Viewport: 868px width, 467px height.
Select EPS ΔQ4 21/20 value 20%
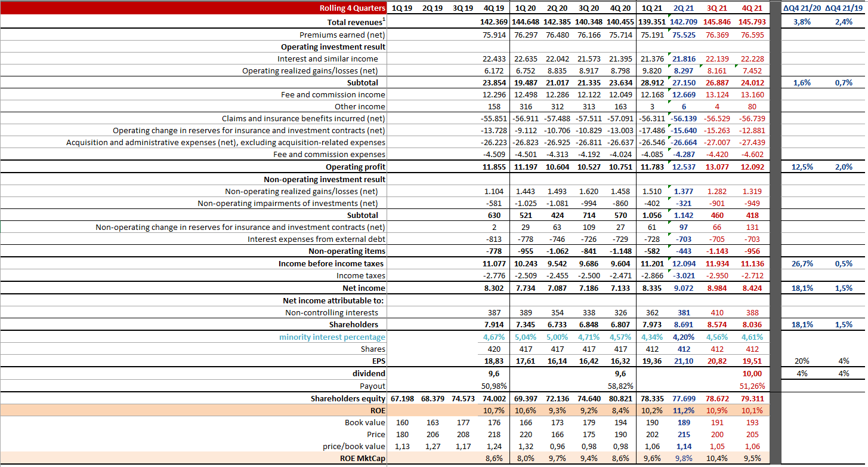coord(803,361)
